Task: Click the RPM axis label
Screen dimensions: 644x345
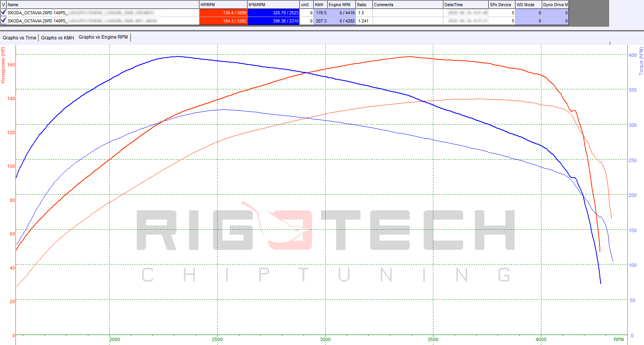Action: 618,340
